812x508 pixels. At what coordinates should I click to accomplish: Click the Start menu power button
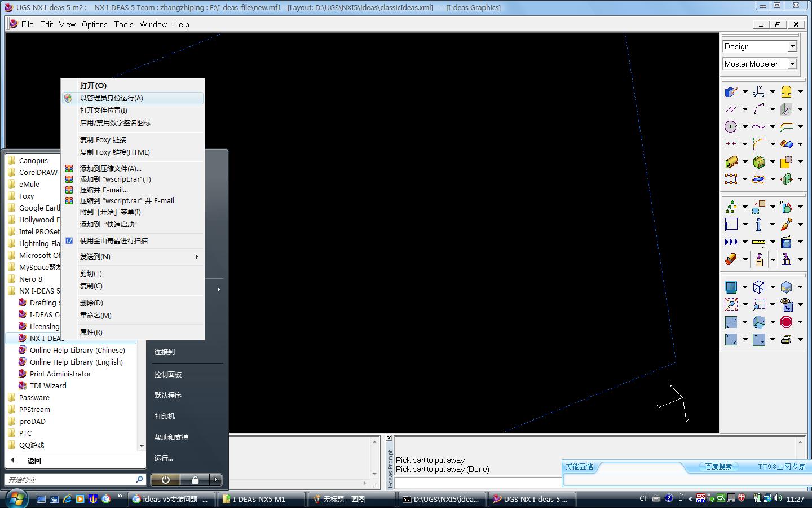point(165,480)
